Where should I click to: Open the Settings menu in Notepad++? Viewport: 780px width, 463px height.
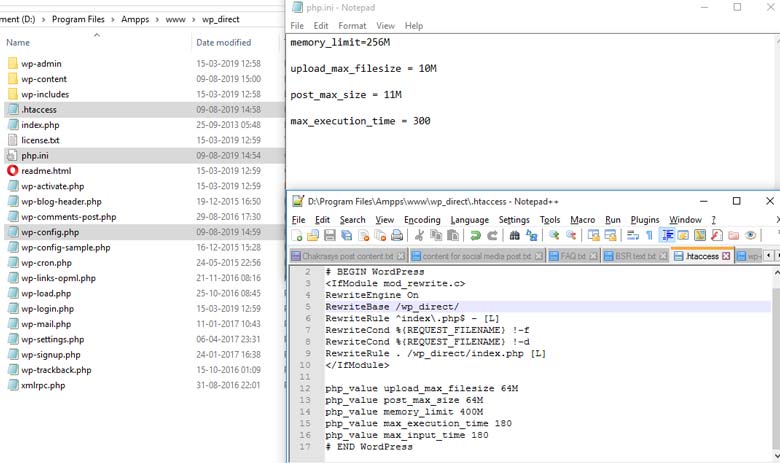tap(514, 220)
